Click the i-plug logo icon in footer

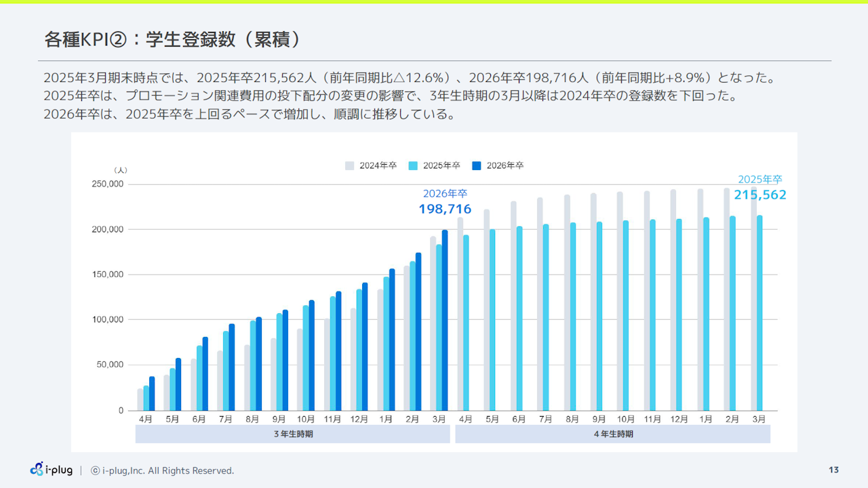(37, 470)
